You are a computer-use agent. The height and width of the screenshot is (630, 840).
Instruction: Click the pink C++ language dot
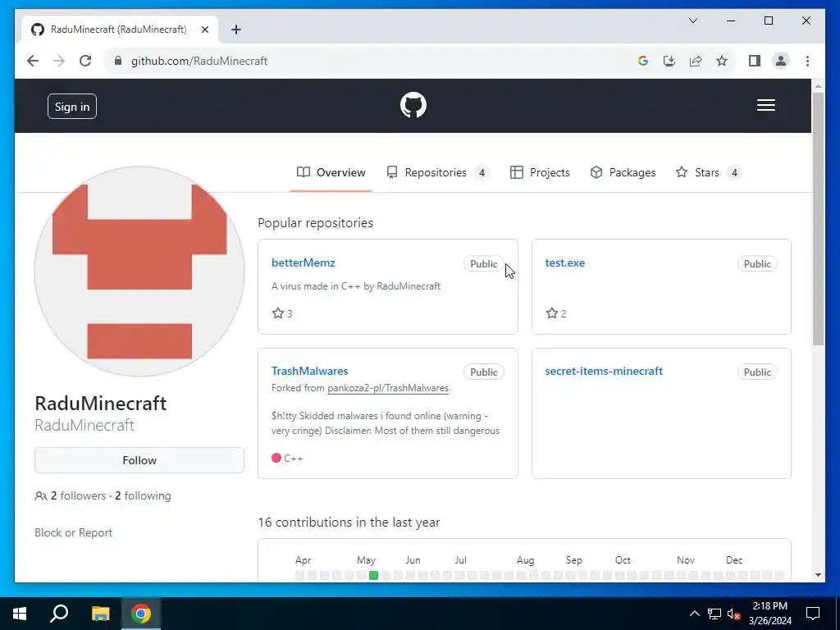pos(276,458)
